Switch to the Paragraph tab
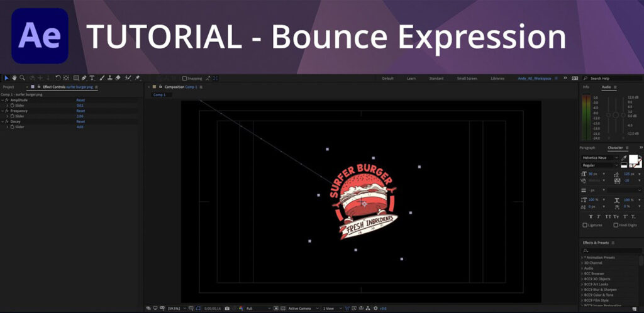 (x=587, y=148)
